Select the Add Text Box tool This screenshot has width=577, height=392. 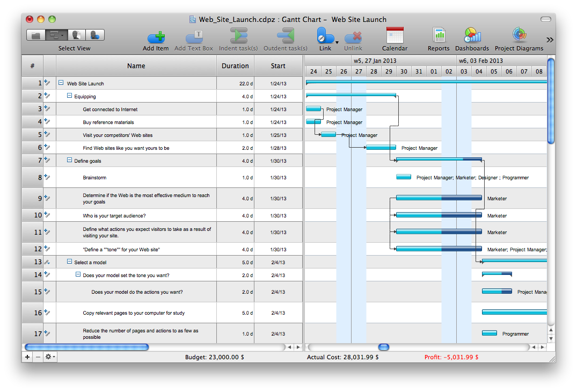pyautogui.click(x=194, y=37)
